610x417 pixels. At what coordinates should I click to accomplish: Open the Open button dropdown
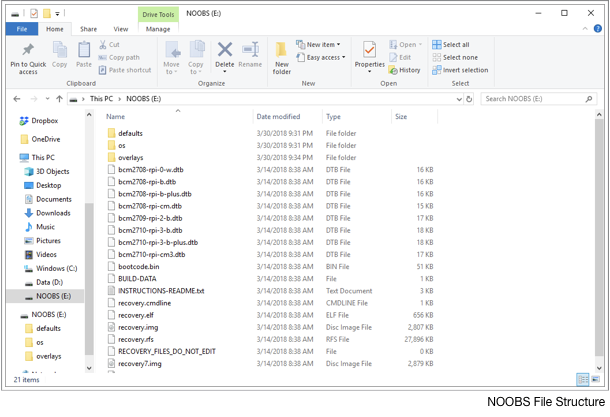pos(420,44)
